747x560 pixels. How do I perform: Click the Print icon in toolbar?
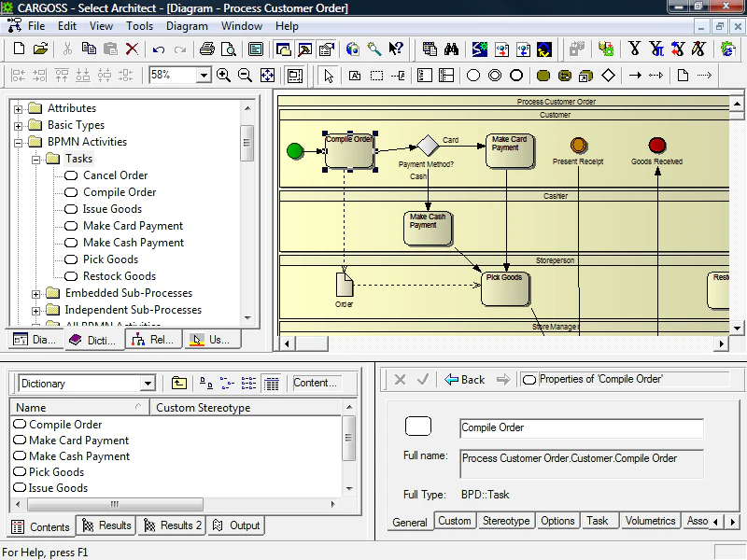(x=206, y=49)
